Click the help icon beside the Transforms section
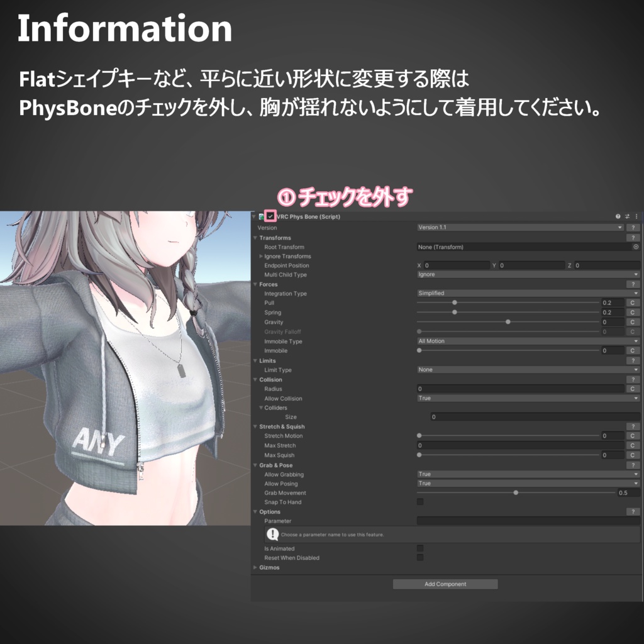Image resolution: width=644 pixels, height=644 pixels. tap(632, 238)
